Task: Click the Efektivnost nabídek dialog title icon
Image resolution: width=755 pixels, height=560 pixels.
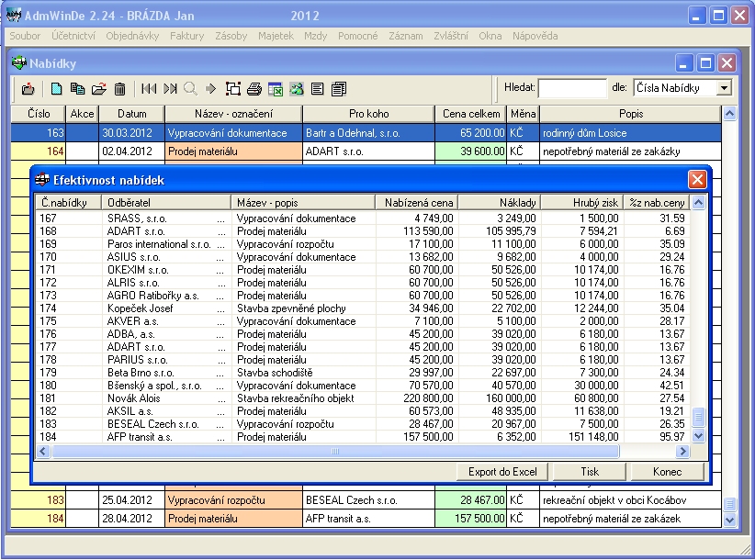Action: (x=42, y=180)
